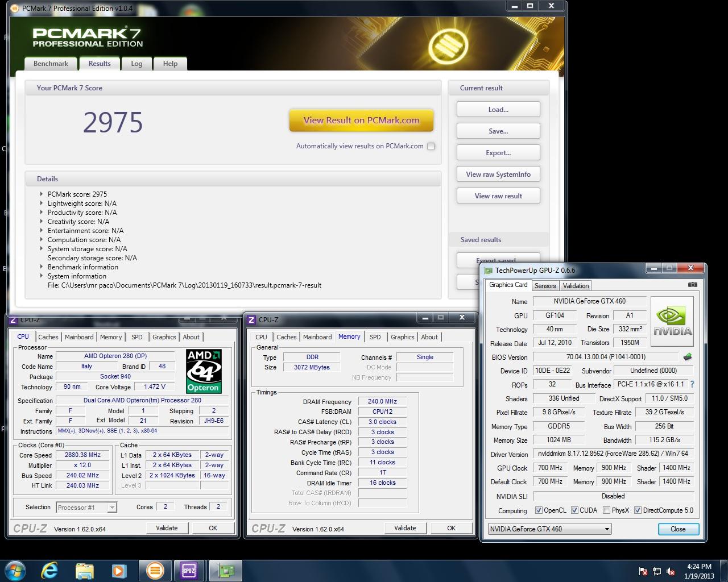Click View raw result button

498,196
